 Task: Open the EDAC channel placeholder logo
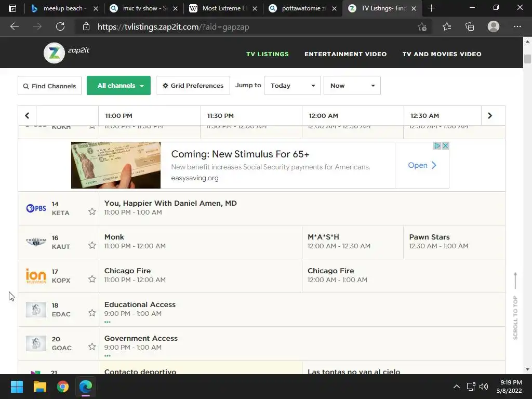(x=36, y=310)
